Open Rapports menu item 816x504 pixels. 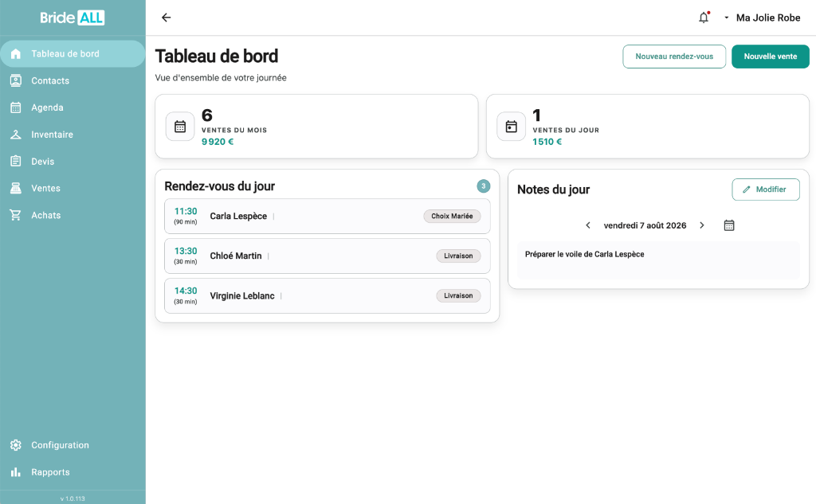click(x=73, y=471)
